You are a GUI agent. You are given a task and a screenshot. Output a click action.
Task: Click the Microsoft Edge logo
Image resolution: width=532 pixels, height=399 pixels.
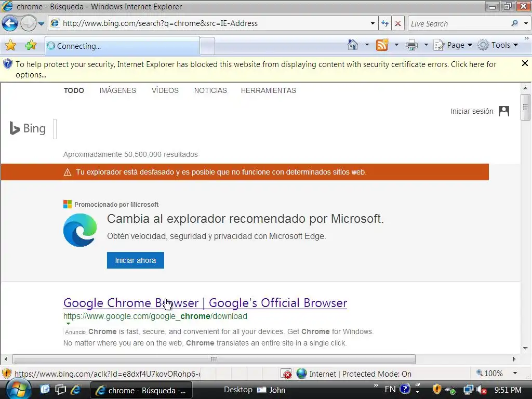pos(80,230)
